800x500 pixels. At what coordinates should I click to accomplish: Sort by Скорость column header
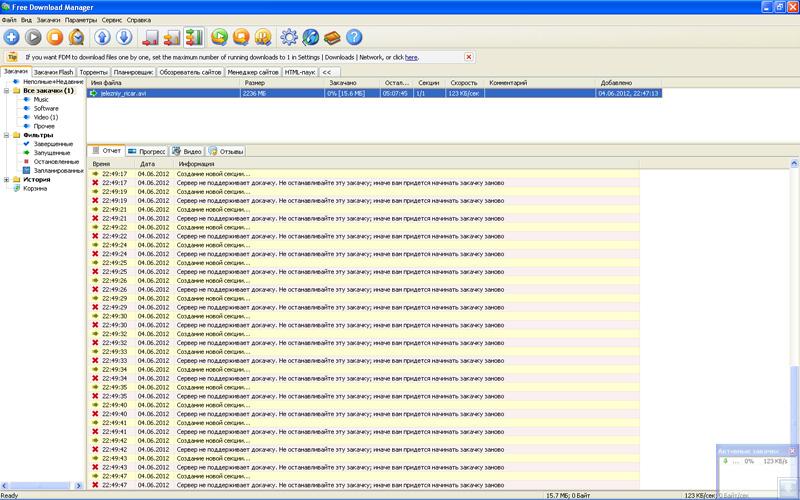(x=465, y=83)
